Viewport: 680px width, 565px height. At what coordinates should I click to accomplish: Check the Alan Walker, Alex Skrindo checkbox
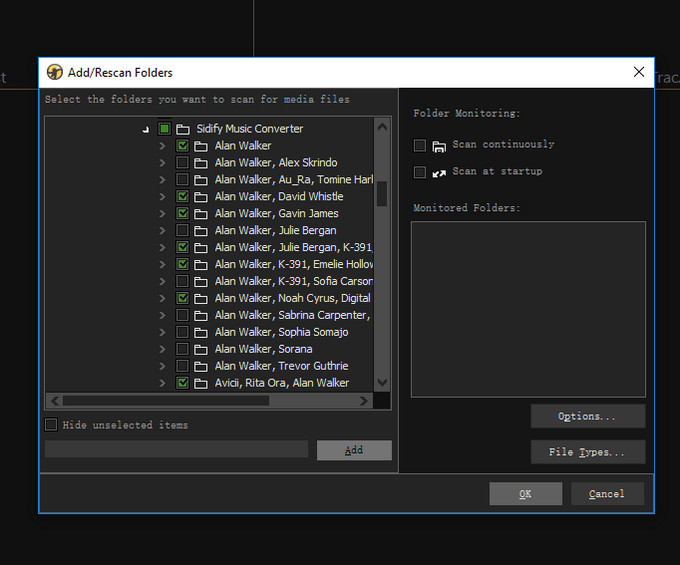click(x=182, y=163)
